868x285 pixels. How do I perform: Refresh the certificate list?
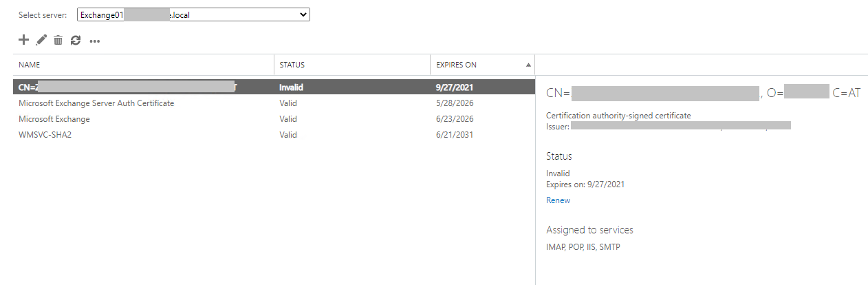tap(76, 41)
